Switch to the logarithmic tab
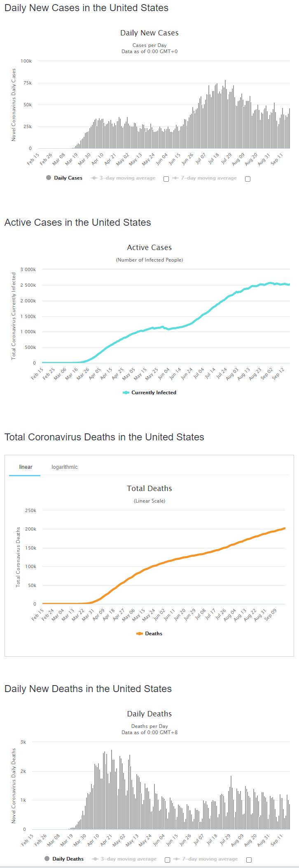 tap(65, 467)
